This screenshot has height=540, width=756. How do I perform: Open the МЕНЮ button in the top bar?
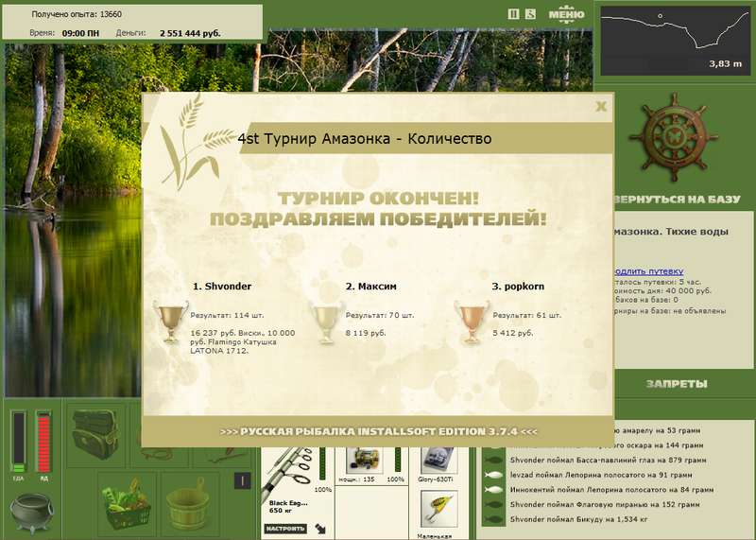tap(566, 14)
